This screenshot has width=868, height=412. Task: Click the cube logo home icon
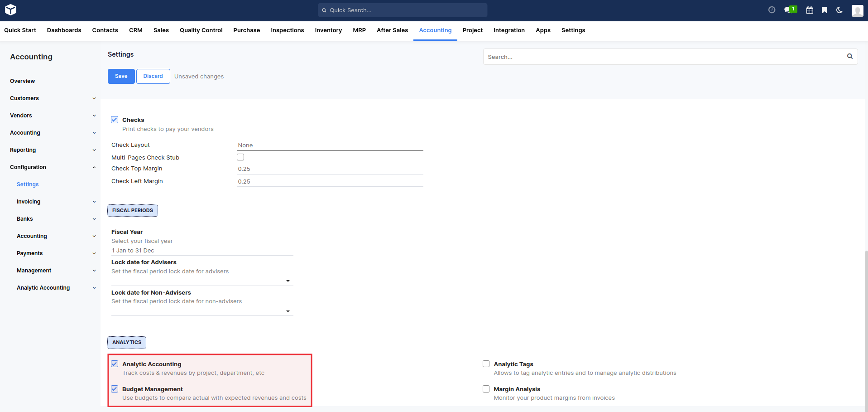coord(10,10)
